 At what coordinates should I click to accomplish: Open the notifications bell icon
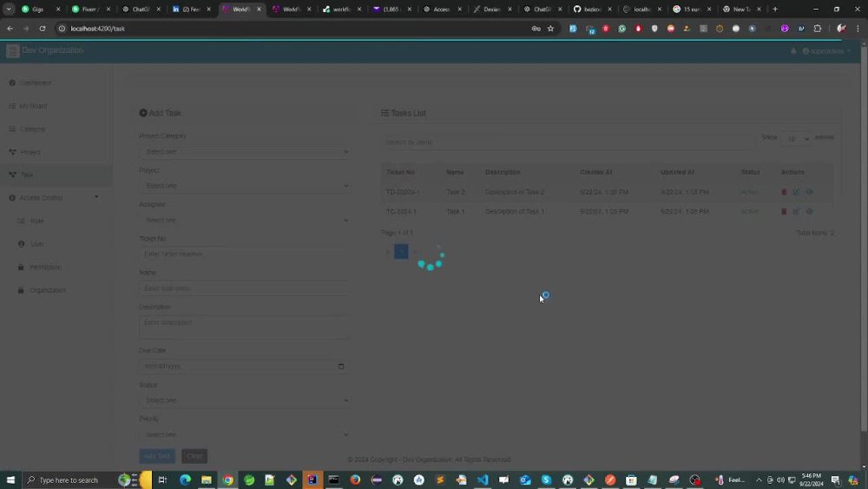tap(793, 51)
